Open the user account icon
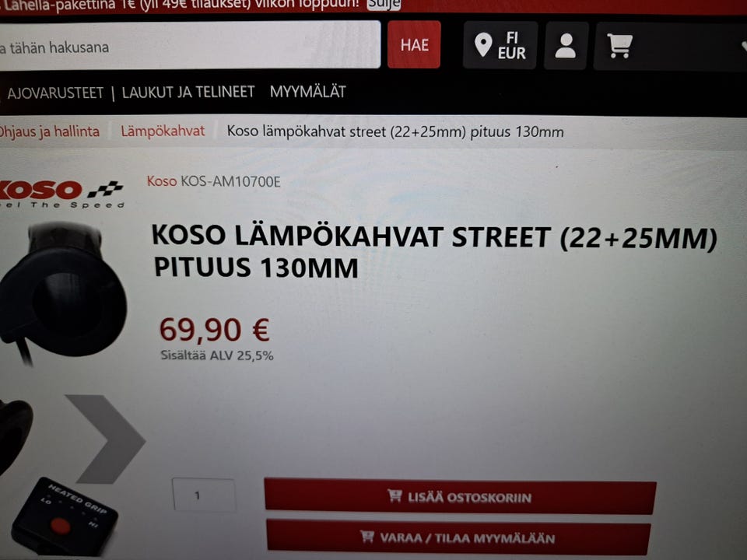The image size is (747, 560). pyautogui.click(x=566, y=46)
